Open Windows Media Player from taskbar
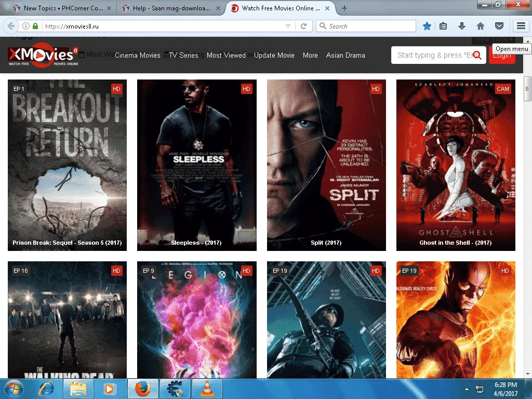 [x=109, y=389]
